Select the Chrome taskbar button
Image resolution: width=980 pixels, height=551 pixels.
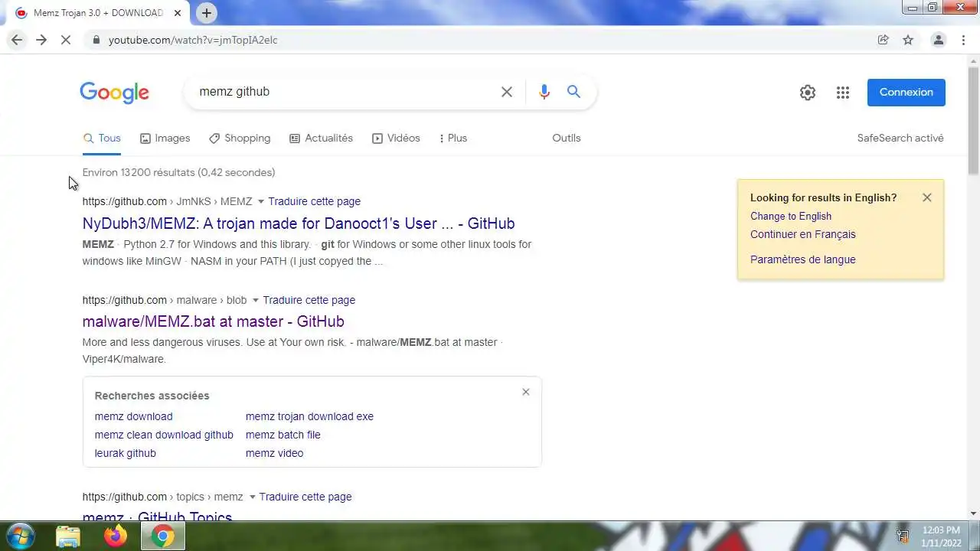pos(162,536)
